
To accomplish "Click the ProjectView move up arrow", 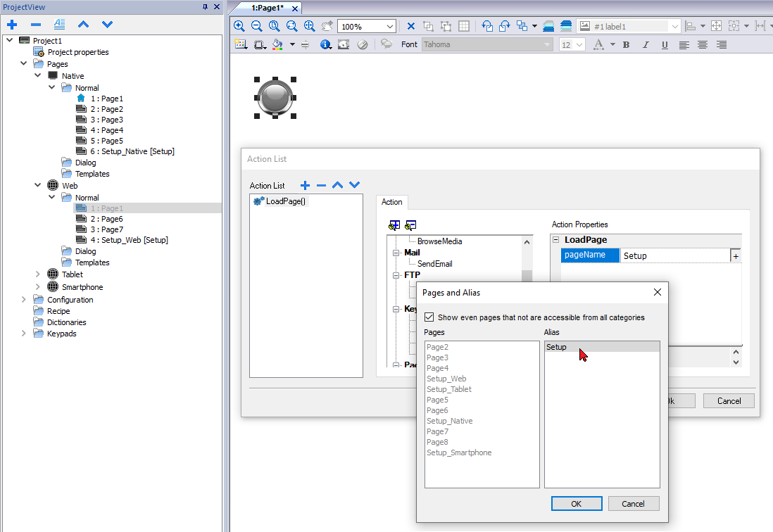I will click(83, 24).
